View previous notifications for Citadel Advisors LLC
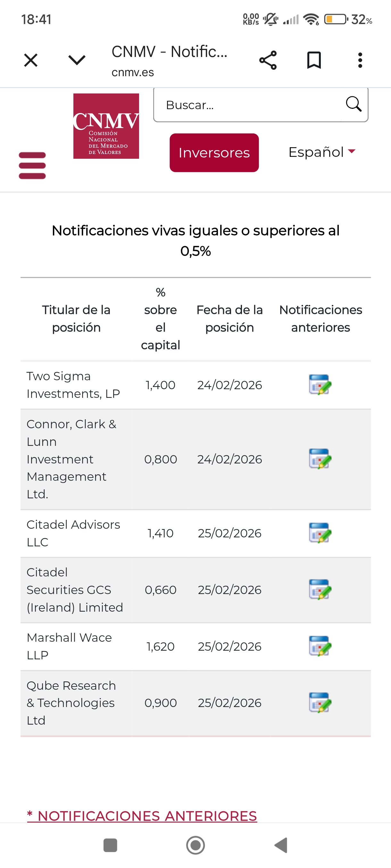This screenshot has width=391, height=868. click(320, 533)
